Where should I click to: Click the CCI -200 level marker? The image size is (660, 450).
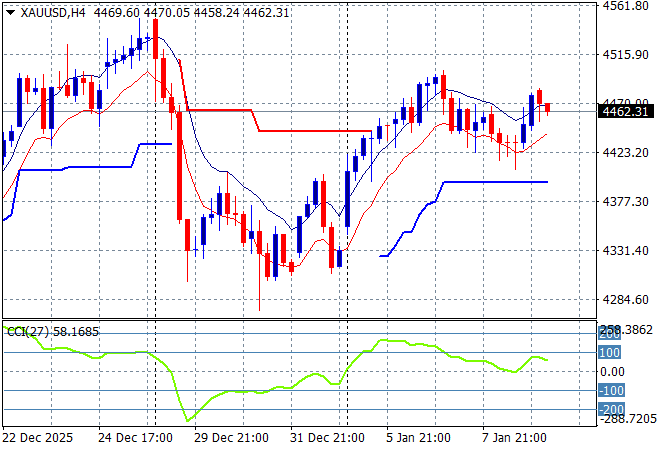point(611,409)
